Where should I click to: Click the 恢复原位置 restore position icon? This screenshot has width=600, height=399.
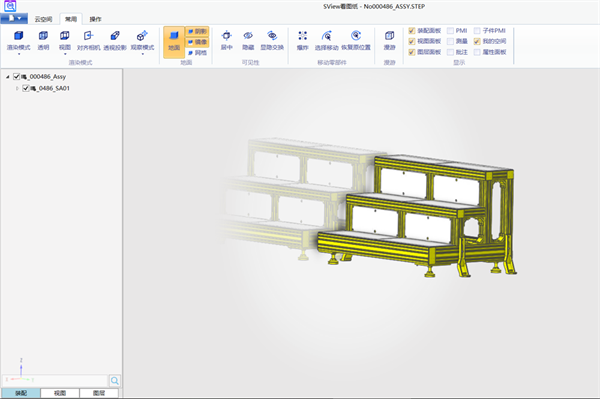click(356, 36)
